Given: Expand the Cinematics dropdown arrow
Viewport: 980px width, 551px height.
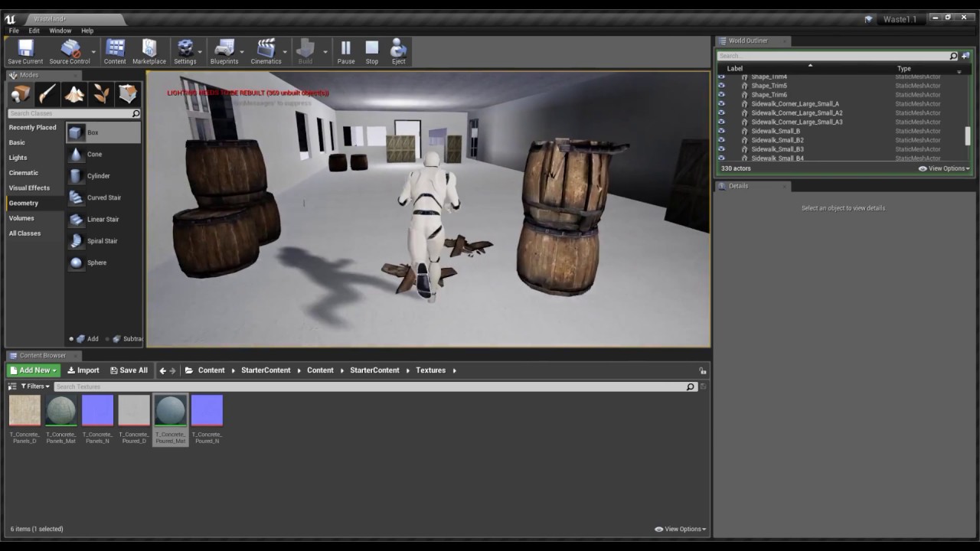Looking at the screenshot, I should (x=285, y=53).
